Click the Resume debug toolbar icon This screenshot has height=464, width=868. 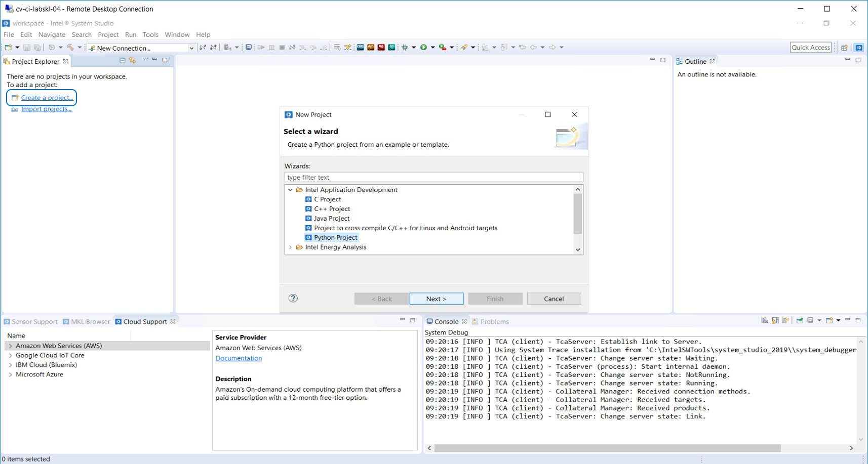coord(261,48)
